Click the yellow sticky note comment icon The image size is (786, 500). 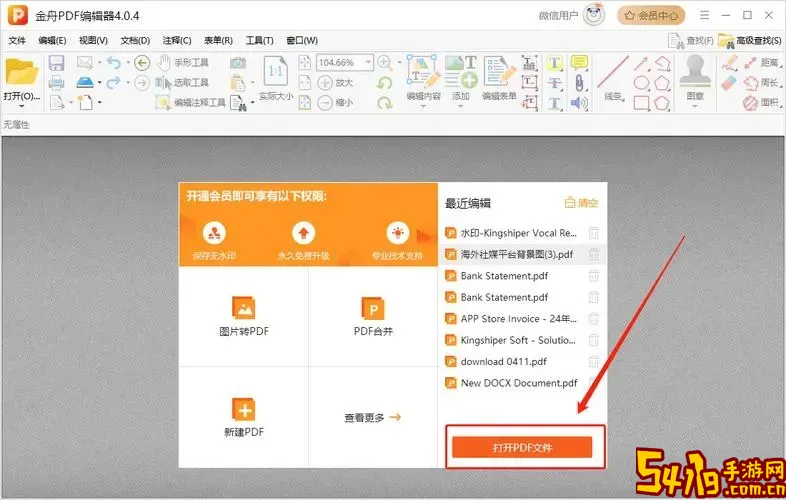point(579,63)
